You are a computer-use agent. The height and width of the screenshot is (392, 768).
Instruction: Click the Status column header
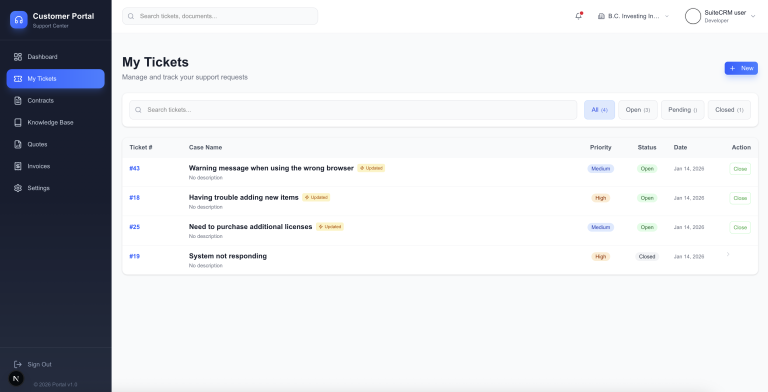pos(647,147)
